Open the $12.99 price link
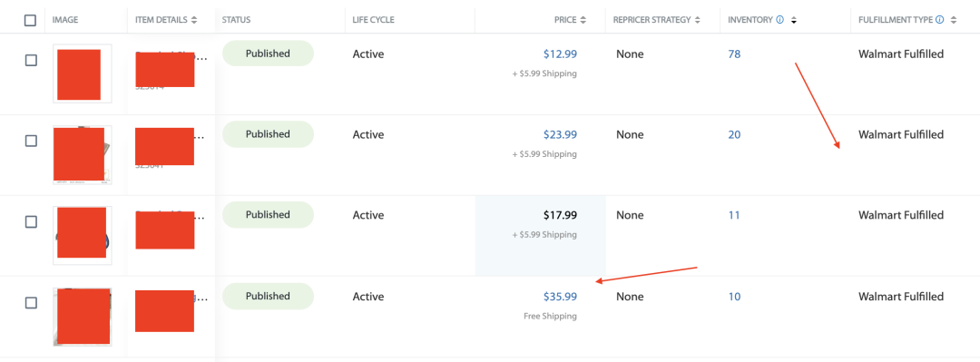Viewport: 980px width, 362px height. [560, 54]
